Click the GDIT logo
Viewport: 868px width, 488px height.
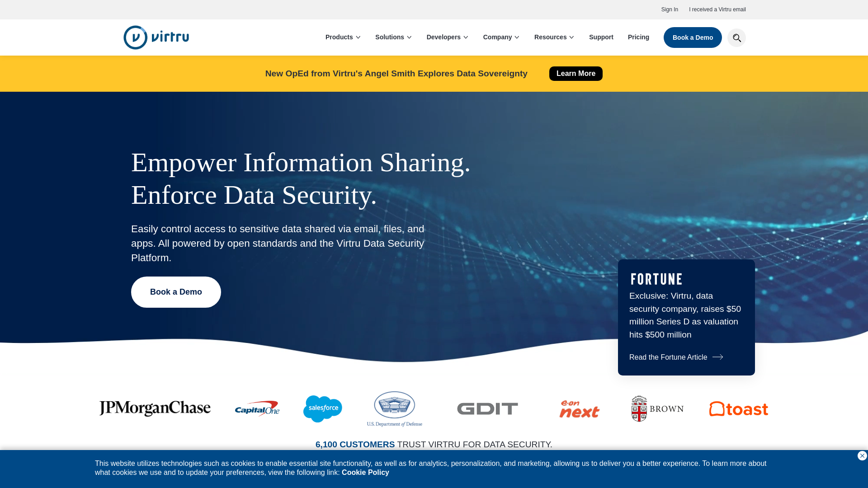coord(487,409)
